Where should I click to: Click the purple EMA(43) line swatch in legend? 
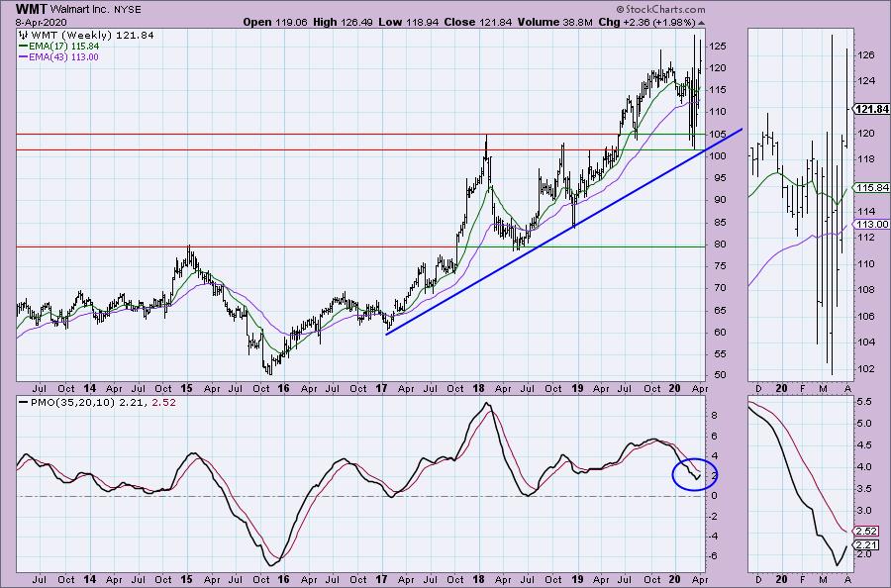(24, 56)
